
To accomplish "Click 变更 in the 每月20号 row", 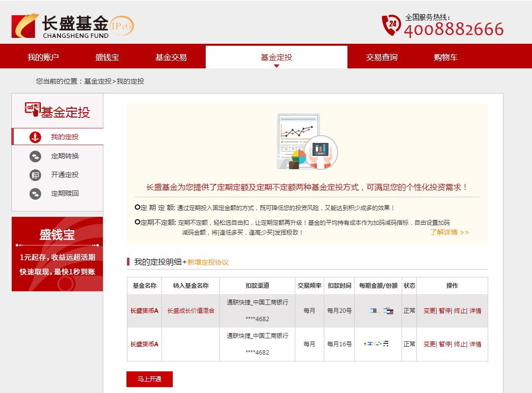I will pyautogui.click(x=429, y=310).
